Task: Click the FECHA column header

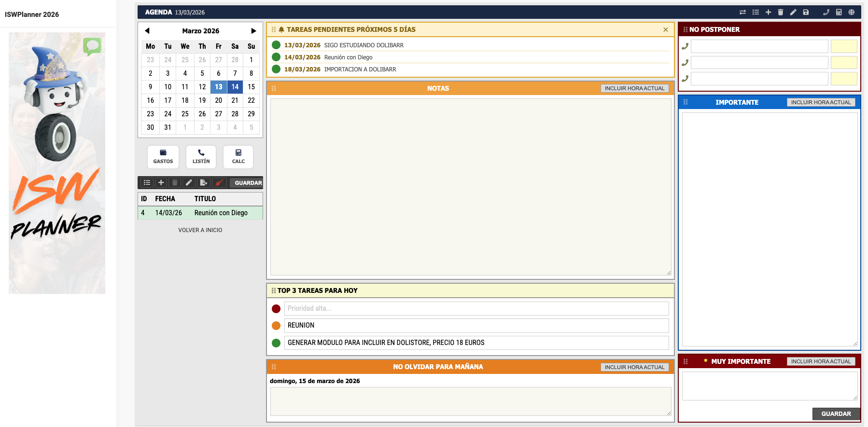Action: (x=165, y=199)
